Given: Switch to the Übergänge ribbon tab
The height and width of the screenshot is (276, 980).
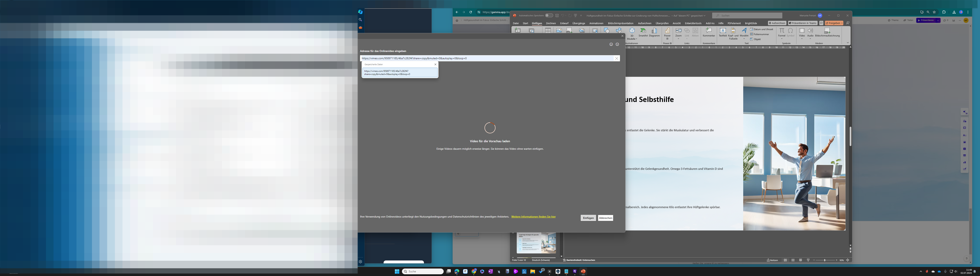Looking at the screenshot, I should [579, 23].
